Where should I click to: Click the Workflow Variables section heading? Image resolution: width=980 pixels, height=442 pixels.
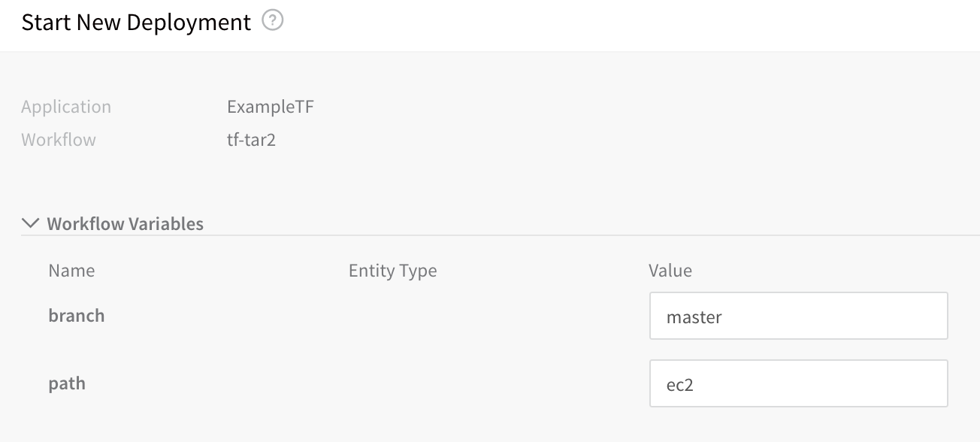click(125, 223)
